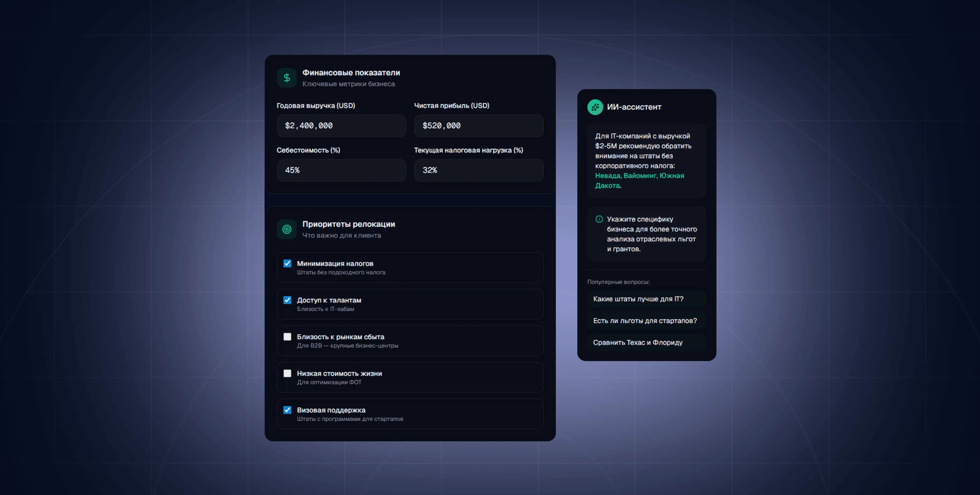Image resolution: width=980 pixels, height=495 pixels.
Task: Click the info icon beside Укажите специфику бизнеса
Action: [x=599, y=219]
